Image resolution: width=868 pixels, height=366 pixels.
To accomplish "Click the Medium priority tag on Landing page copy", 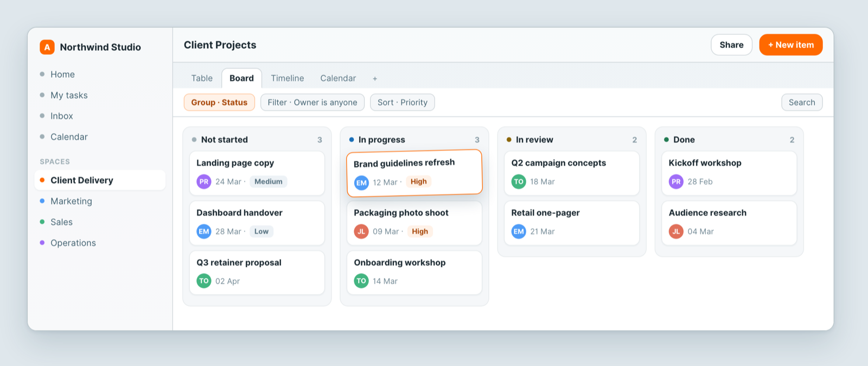I will coord(269,182).
